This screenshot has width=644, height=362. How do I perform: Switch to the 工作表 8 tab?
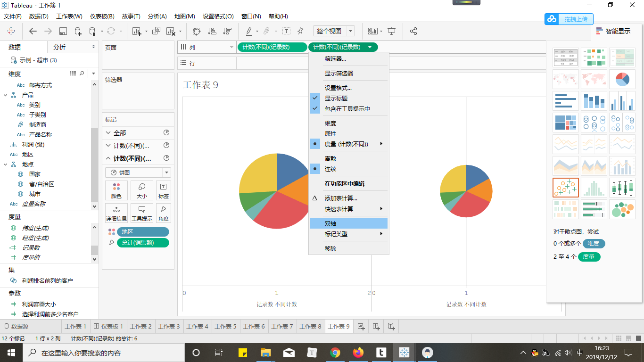pos(310,326)
